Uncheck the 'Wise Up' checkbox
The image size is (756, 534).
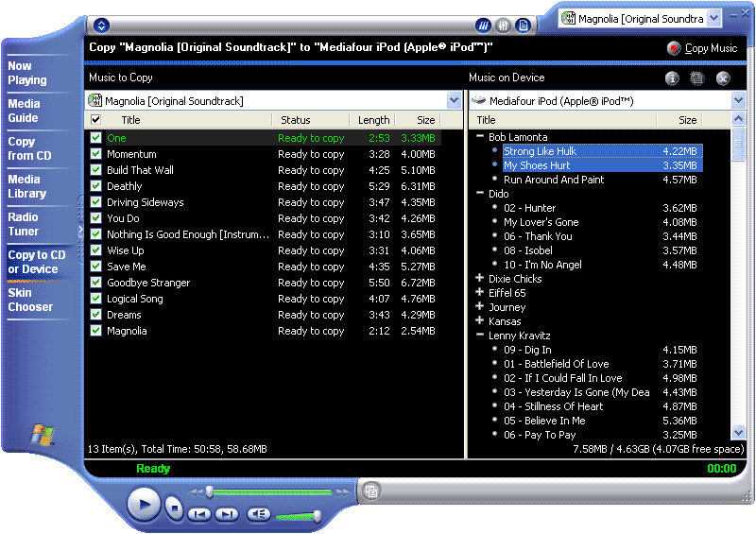[x=96, y=250]
